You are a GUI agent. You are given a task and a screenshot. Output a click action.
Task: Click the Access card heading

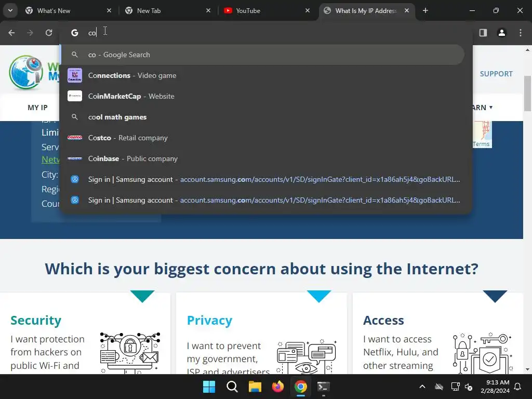[383, 320]
